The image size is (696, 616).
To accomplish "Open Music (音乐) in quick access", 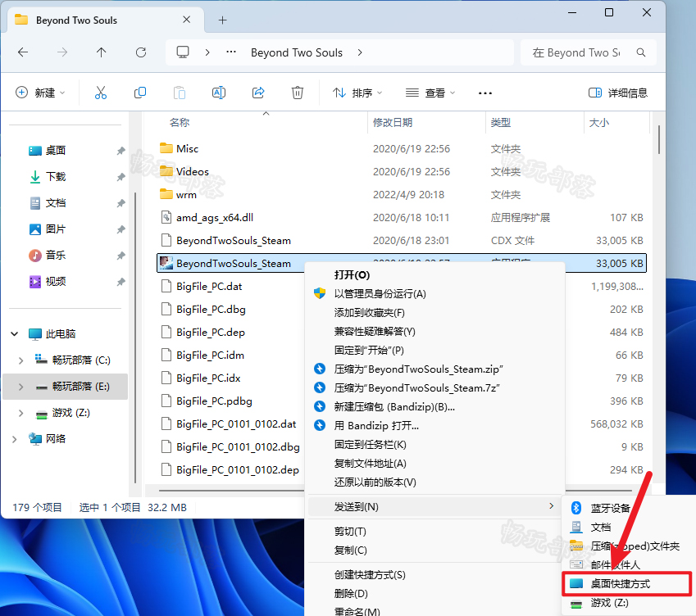I will coord(56,255).
